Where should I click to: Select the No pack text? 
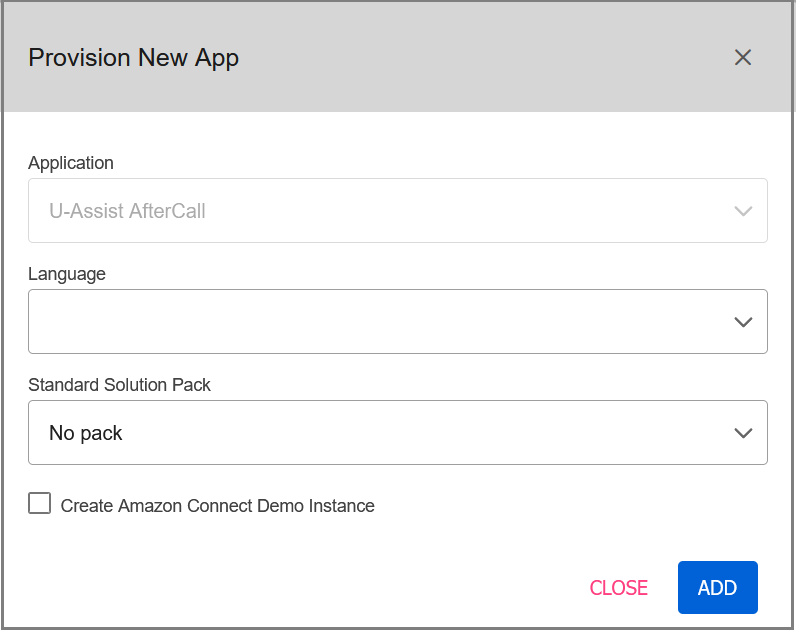[86, 433]
